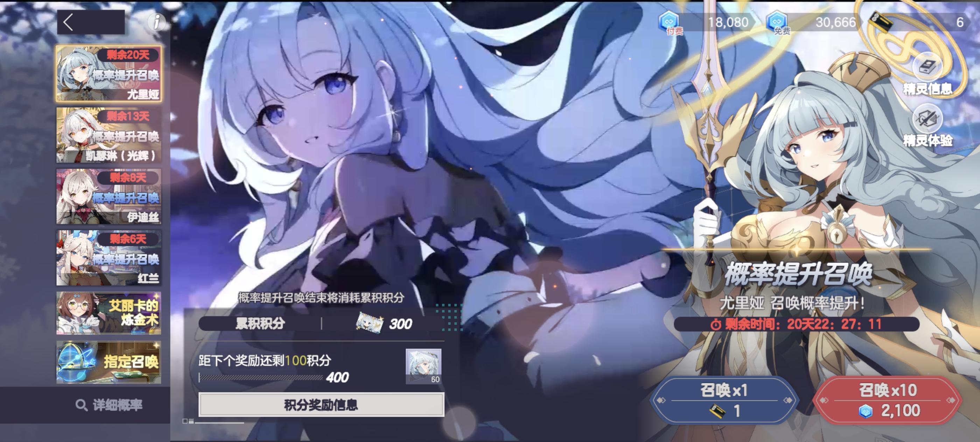Viewport: 980px width, 442px height.
Task: Open 精灵体验 spirit trial icon
Action: (927, 119)
